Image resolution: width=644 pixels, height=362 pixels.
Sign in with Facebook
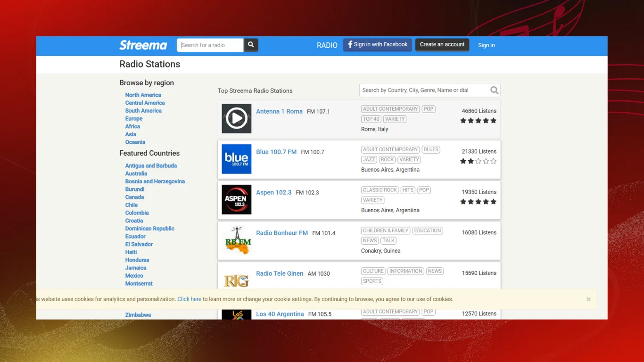pyautogui.click(x=377, y=45)
